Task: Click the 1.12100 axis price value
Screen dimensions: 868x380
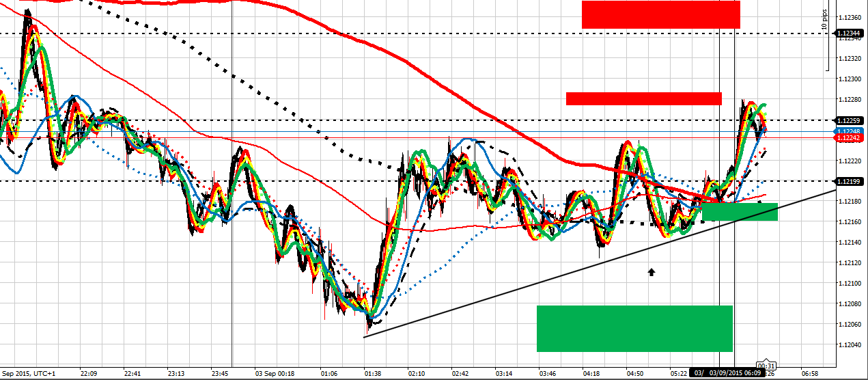Action: (x=850, y=284)
